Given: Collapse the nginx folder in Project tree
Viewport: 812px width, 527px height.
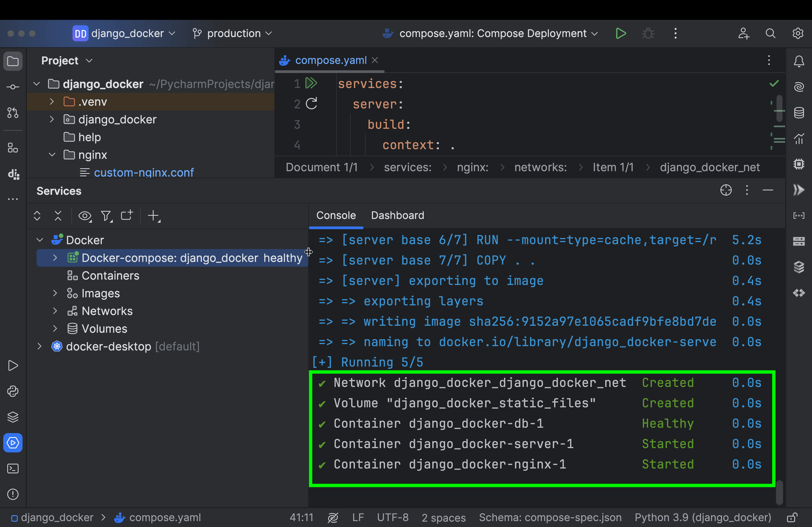Looking at the screenshot, I should 52,155.
